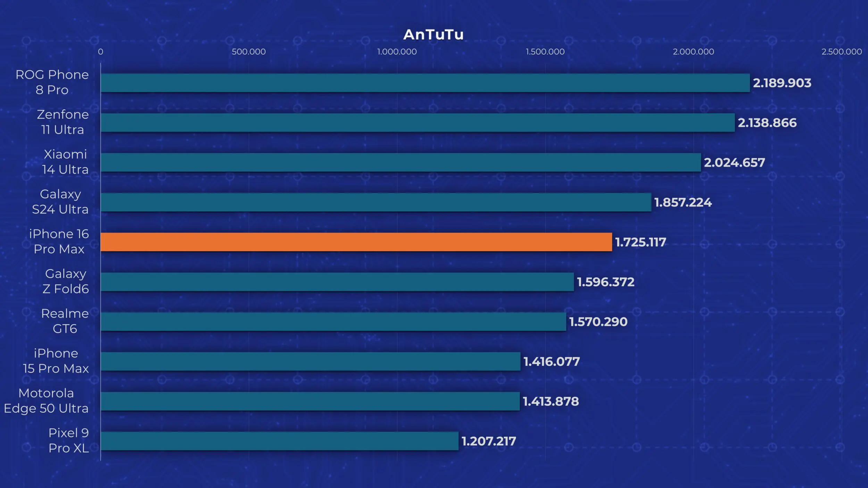Click the score value 2.138.866
The height and width of the screenshot is (488, 868).
[767, 123]
